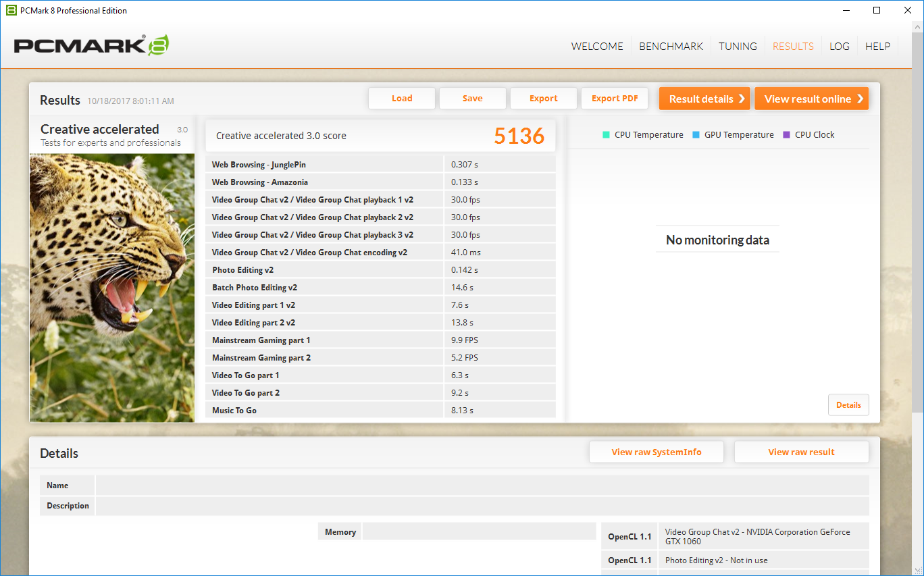The image size is (924, 576).
Task: Click the PCMark 8 title bar app icon
Action: coord(11,10)
